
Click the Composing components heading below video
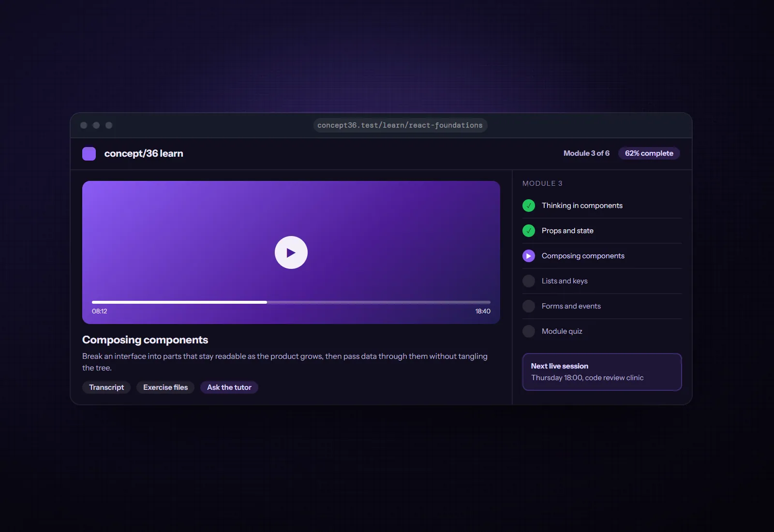(145, 340)
